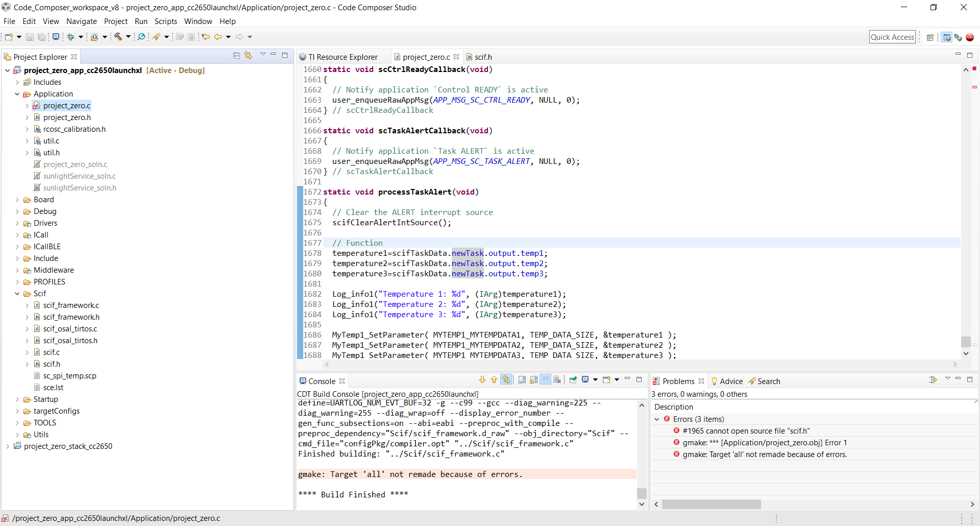The height and width of the screenshot is (526, 980).
Task: Toggle the highlighted Console arrows button
Action: click(506, 379)
